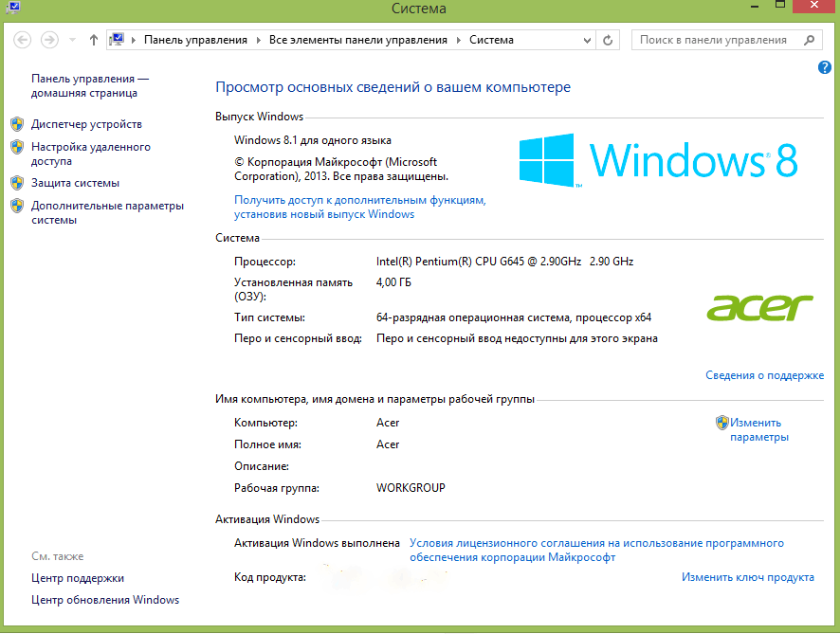Expand chevron before Система breadcrumb
The height and width of the screenshot is (634, 840).
(x=459, y=40)
